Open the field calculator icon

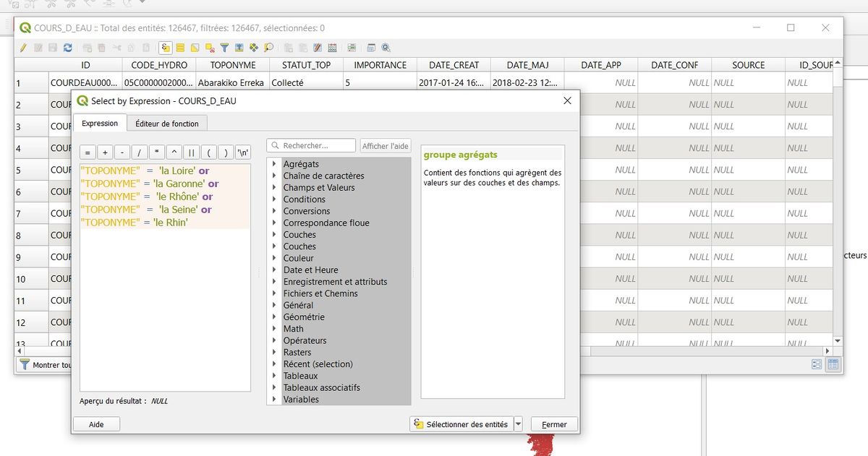coord(332,48)
